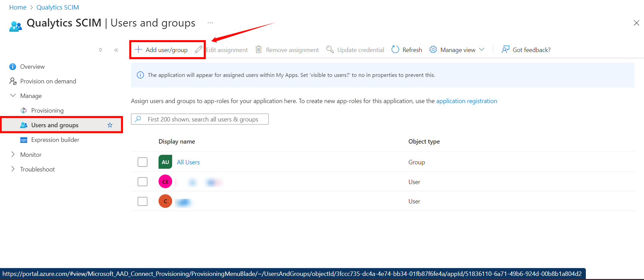644x280 pixels.
Task: Click the Overview info icon in sidebar
Action: 13,67
